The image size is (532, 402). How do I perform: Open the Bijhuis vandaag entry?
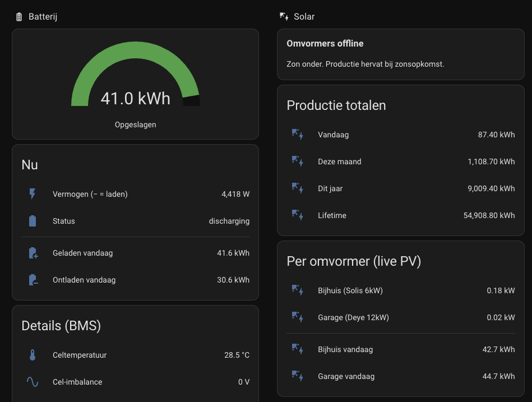(401, 349)
